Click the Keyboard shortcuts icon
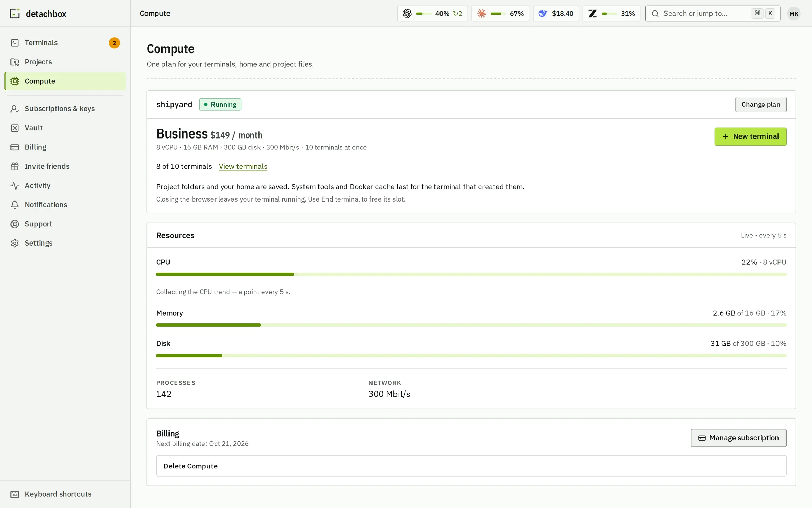Image resolution: width=812 pixels, height=508 pixels. [x=15, y=494]
